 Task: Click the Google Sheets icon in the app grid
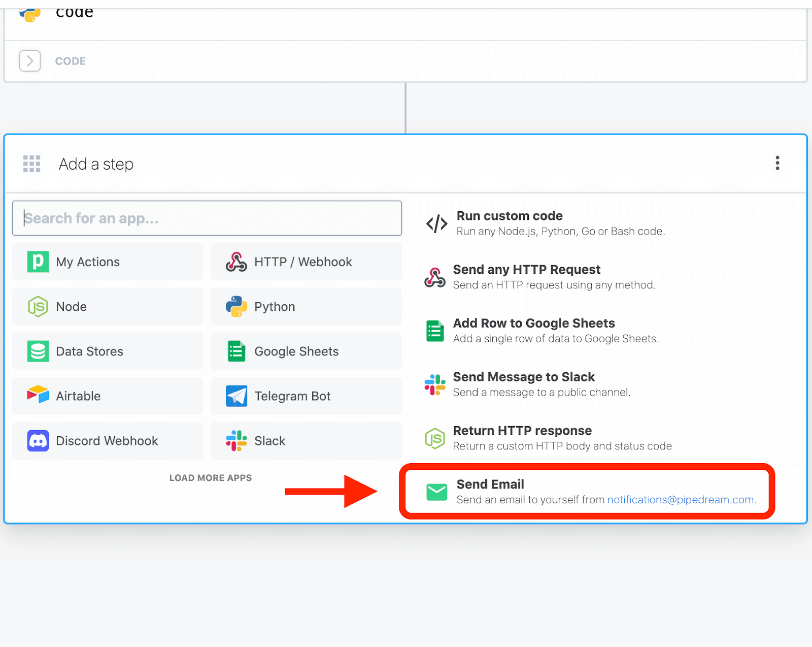[x=236, y=351]
